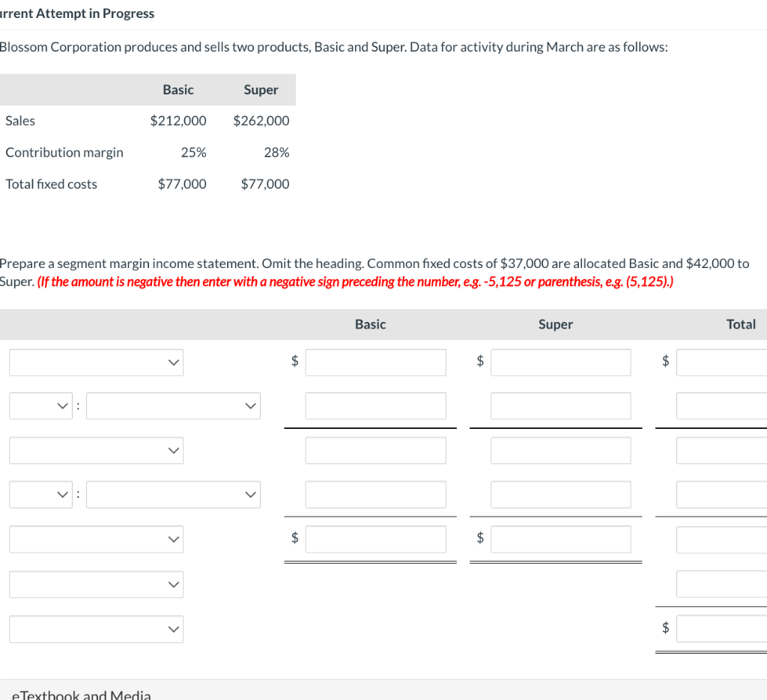Viewport: 767px width, 700px height.
Task: Click the Super input field in fourth row
Action: point(561,494)
